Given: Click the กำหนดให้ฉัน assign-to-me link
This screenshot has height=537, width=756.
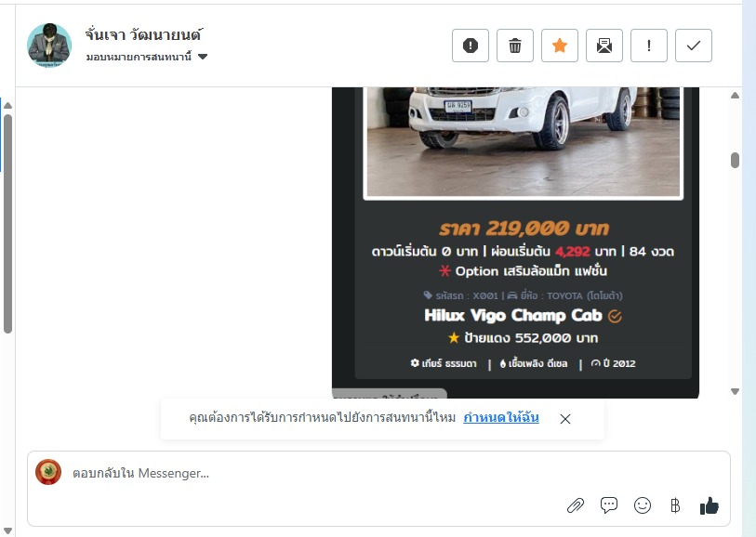Looking at the screenshot, I should coord(501,417).
